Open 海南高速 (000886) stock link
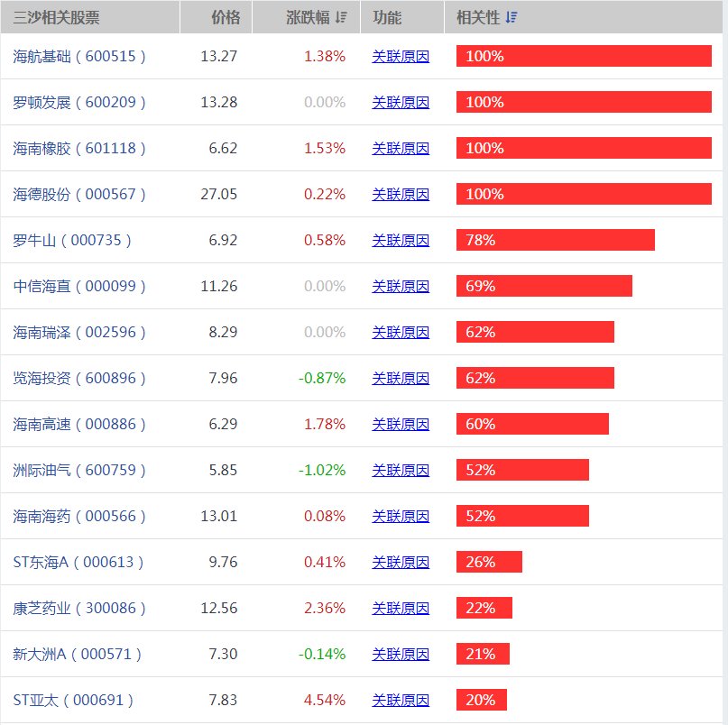The width and height of the screenshot is (728, 725). click(79, 424)
